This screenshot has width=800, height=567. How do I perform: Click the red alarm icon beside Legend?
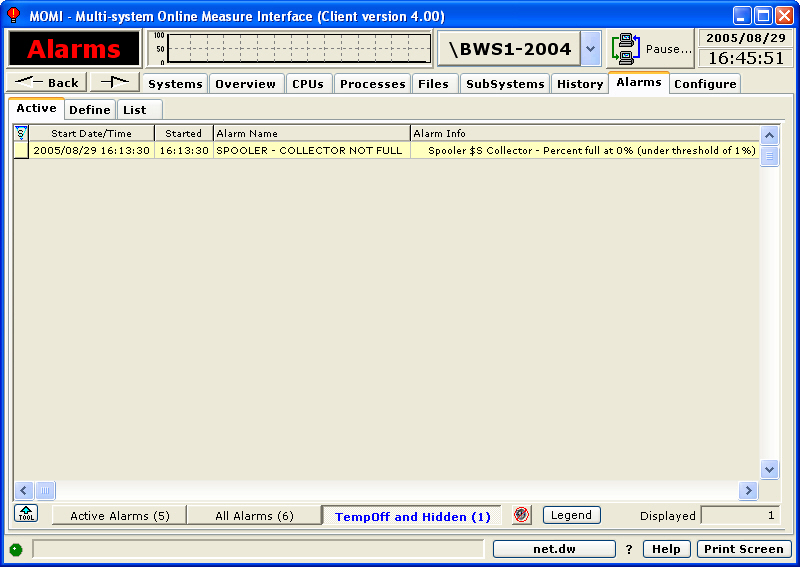tap(521, 515)
